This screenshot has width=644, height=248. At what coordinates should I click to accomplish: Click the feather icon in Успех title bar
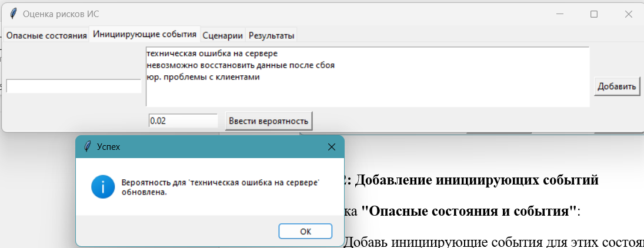86,146
